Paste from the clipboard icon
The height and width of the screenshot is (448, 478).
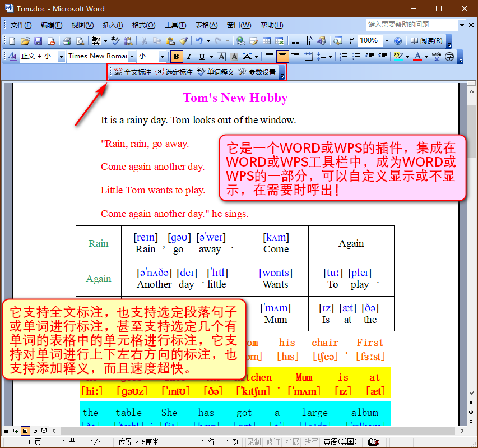point(170,41)
